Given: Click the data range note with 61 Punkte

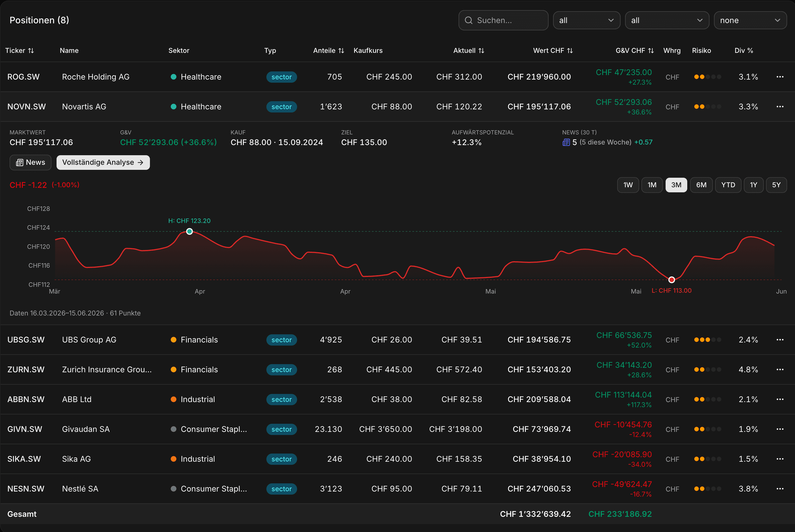Looking at the screenshot, I should tap(75, 313).
